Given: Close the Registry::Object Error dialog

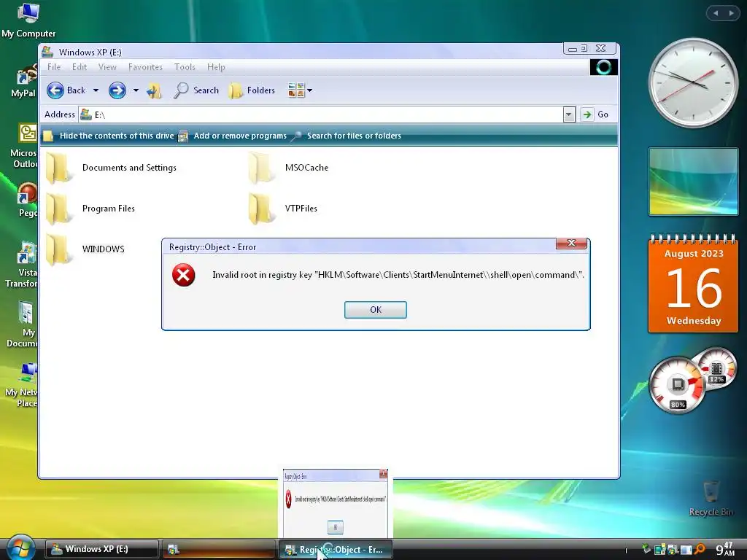Looking at the screenshot, I should (572, 244).
